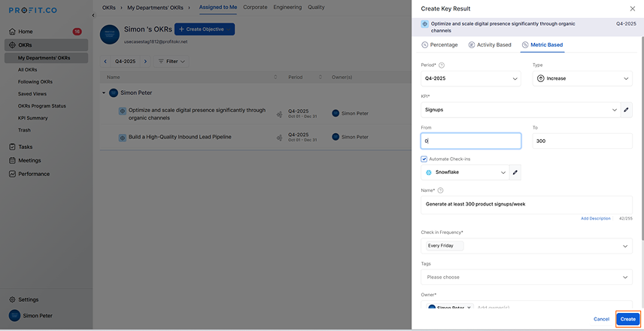The image size is (644, 331).
Task: Click help icon next to Name
Action: pyautogui.click(x=441, y=190)
